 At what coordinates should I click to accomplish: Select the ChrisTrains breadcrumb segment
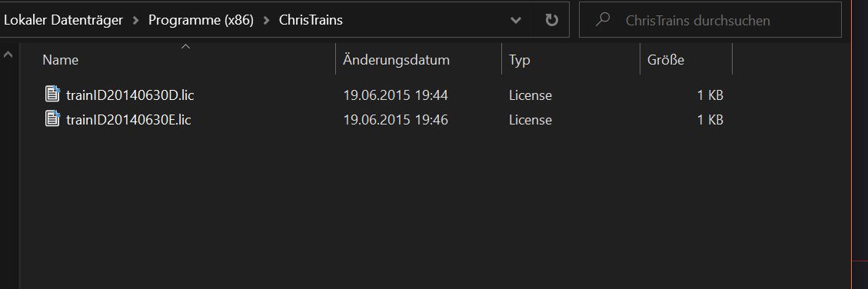point(311,21)
